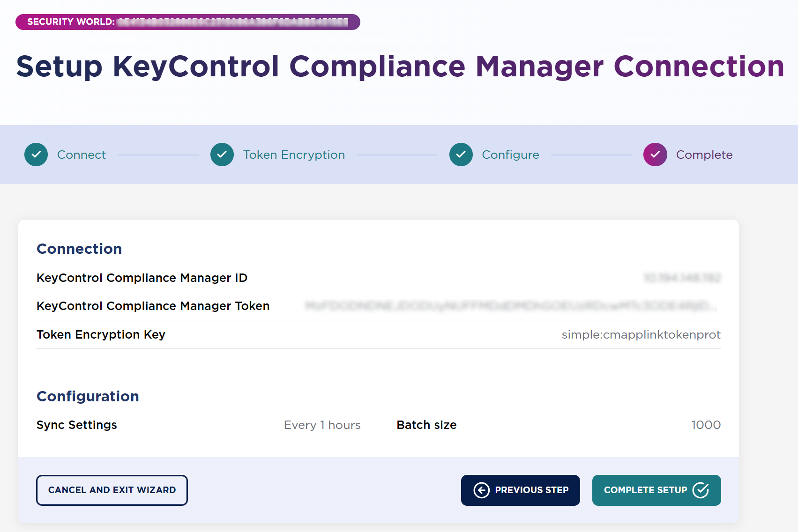
Task: Click the simple:cmapplinktokenprot key value
Action: pos(641,334)
